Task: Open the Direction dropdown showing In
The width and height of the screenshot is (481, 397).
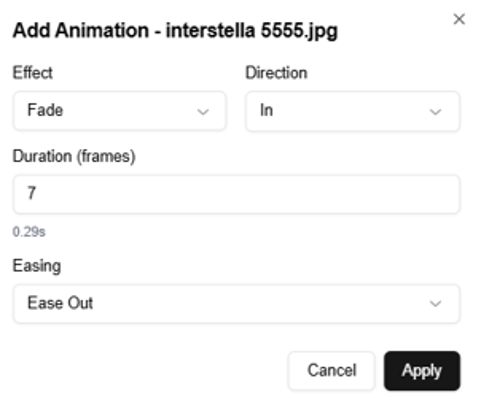Action: [x=353, y=111]
